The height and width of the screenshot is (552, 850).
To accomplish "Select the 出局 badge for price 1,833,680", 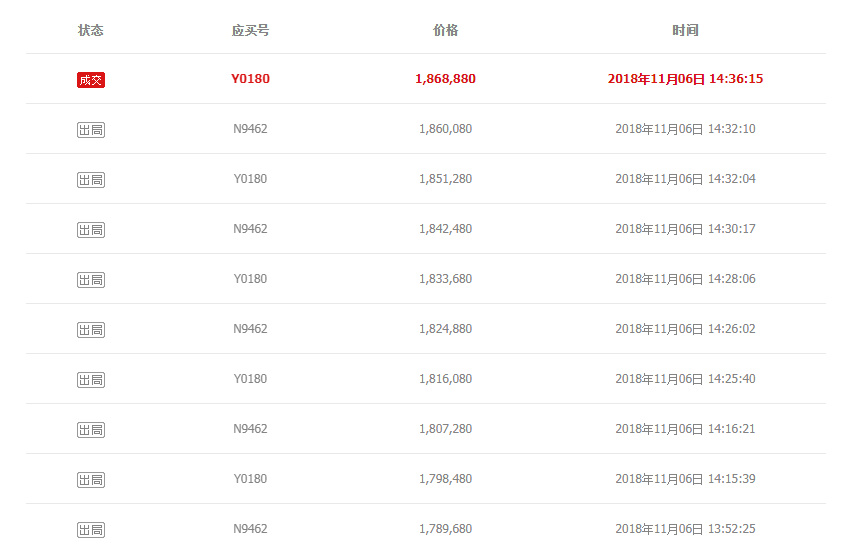I will [91, 280].
